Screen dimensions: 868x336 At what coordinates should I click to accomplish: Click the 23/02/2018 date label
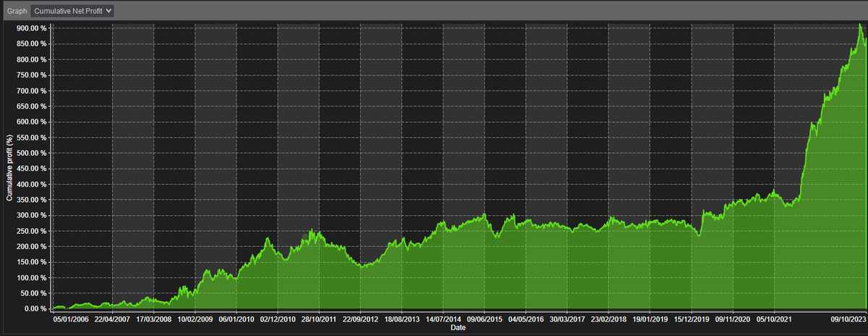click(x=608, y=319)
